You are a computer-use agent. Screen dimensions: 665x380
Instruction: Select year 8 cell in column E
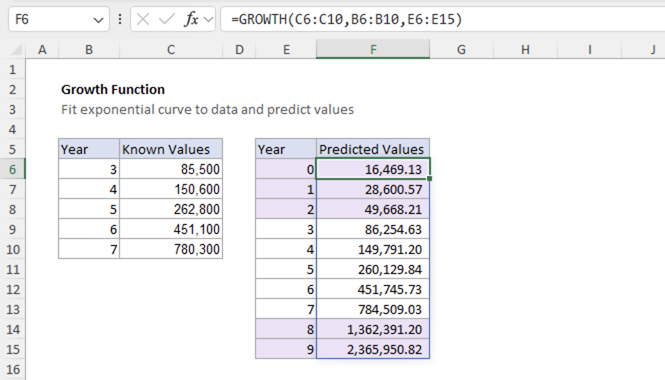[286, 329]
